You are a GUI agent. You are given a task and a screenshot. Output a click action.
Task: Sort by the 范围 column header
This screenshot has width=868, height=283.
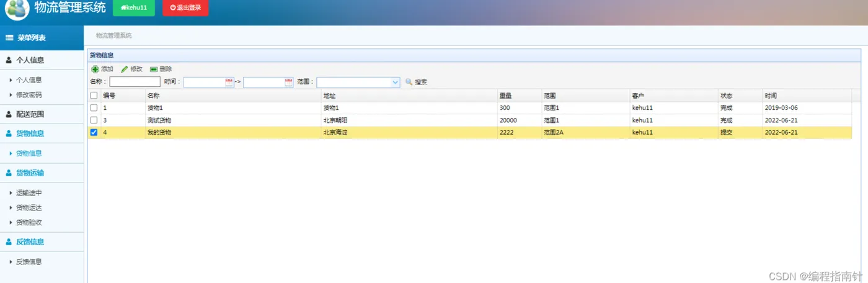(585, 96)
